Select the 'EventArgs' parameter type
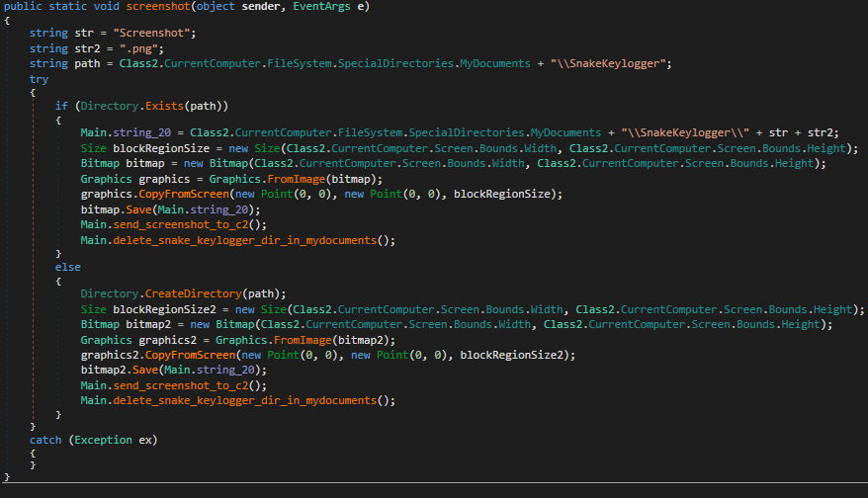The height and width of the screenshot is (498, 868). [321, 7]
